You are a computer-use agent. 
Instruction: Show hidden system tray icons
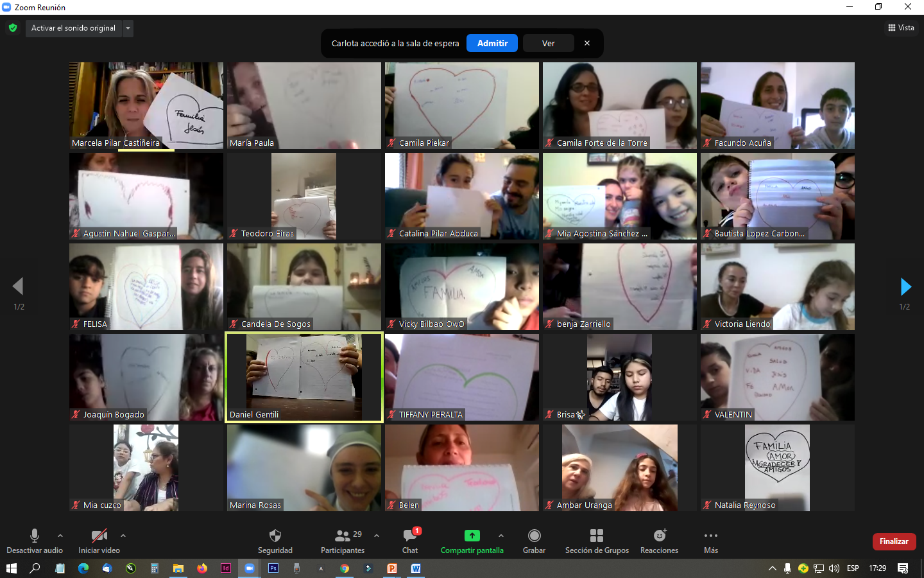point(773,568)
